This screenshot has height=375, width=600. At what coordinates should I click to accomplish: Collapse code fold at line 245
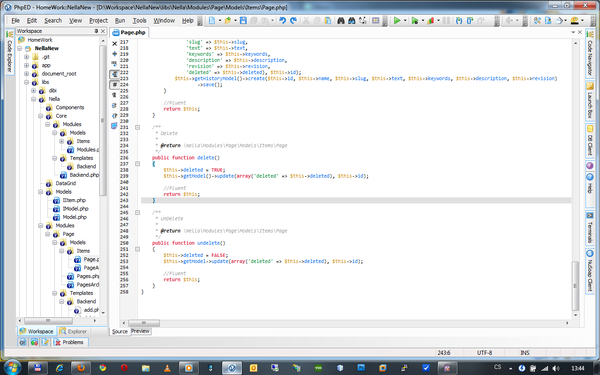click(x=137, y=212)
